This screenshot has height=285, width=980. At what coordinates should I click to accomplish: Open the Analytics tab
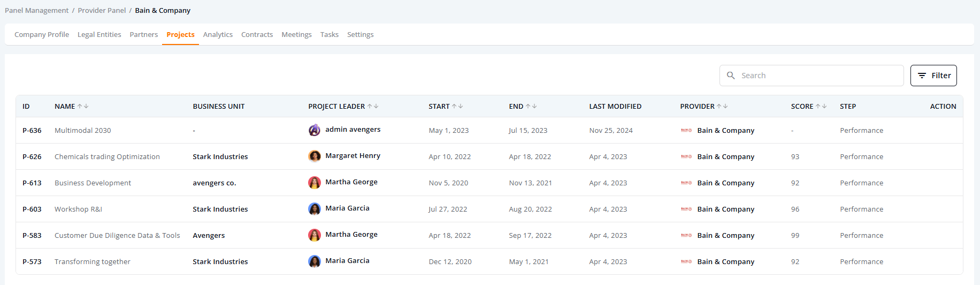click(218, 34)
